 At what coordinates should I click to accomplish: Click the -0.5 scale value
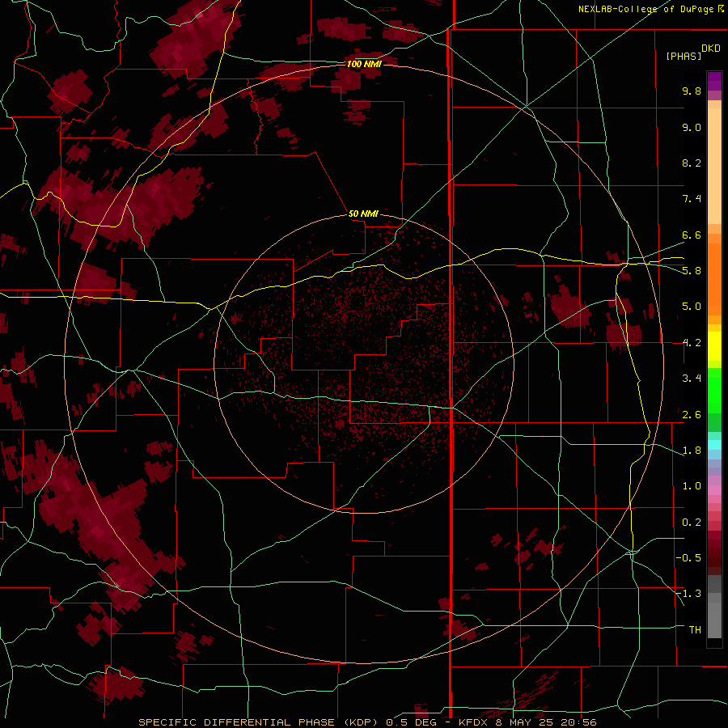(x=688, y=558)
